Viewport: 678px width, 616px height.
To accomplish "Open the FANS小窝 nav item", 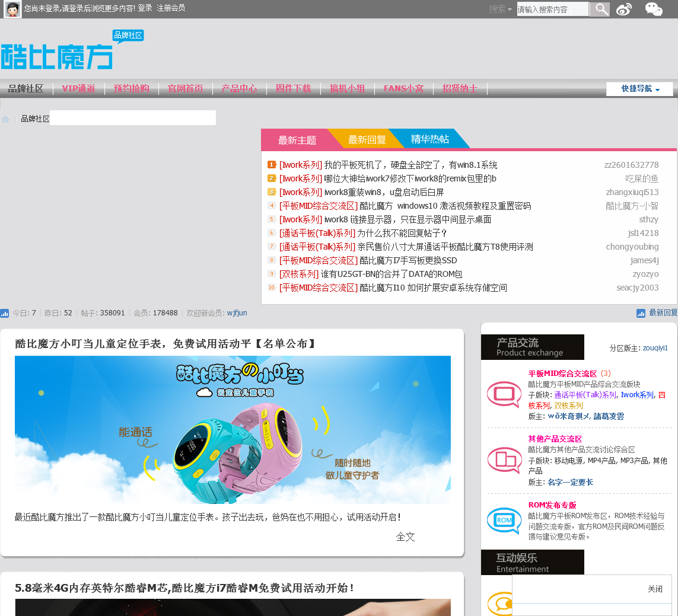I will [404, 88].
